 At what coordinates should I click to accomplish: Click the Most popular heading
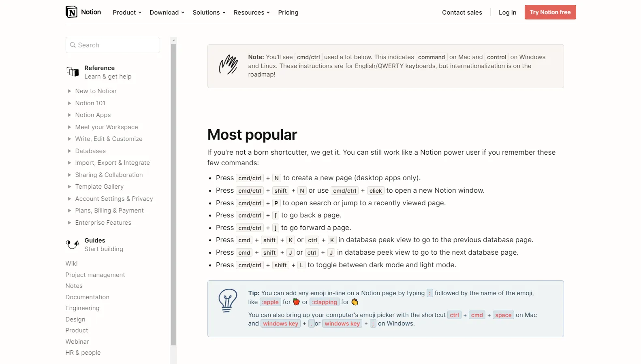252,135
